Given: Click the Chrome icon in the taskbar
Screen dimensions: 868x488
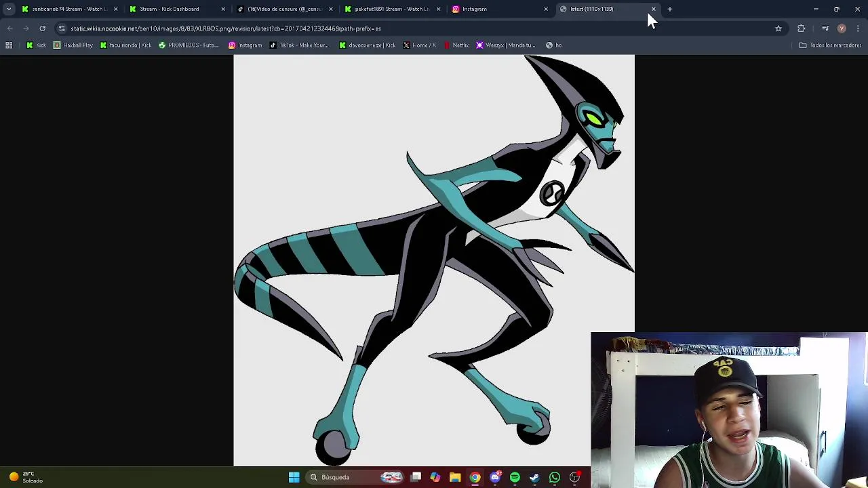Looking at the screenshot, I should click(x=475, y=477).
